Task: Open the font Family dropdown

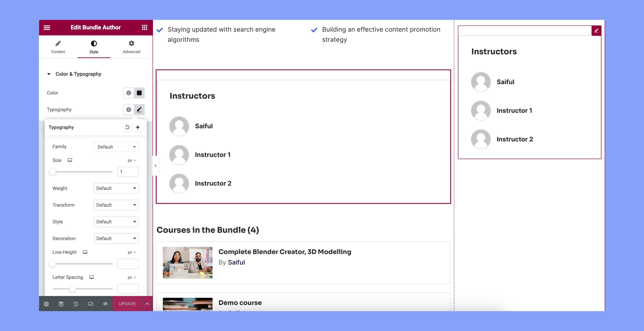Action: pyautogui.click(x=116, y=147)
